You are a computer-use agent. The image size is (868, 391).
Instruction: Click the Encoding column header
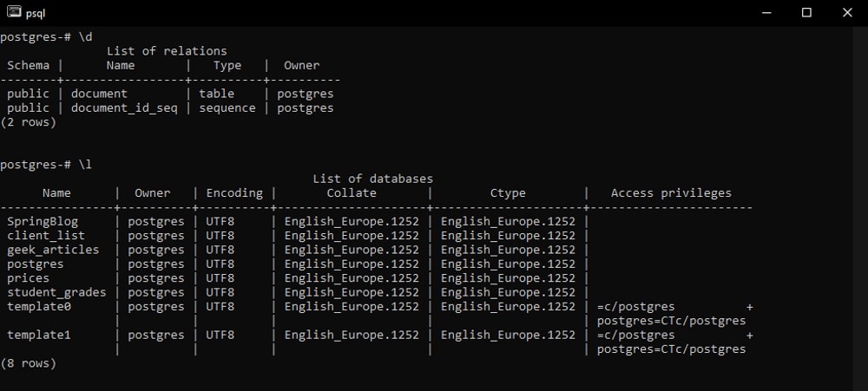[x=234, y=193]
